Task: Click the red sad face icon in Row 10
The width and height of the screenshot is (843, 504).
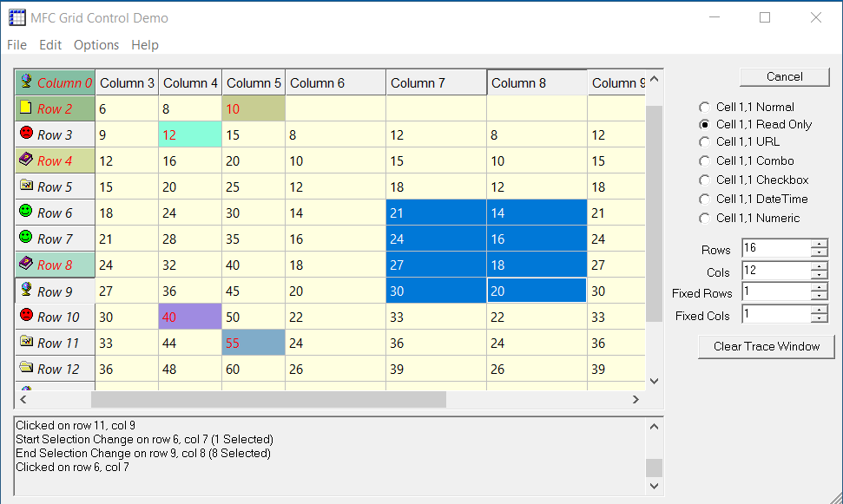Action: (x=26, y=315)
